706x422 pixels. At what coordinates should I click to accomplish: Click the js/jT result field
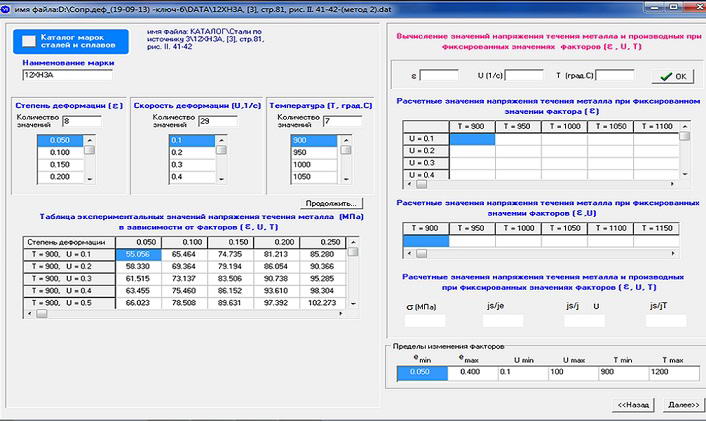[x=666, y=321]
